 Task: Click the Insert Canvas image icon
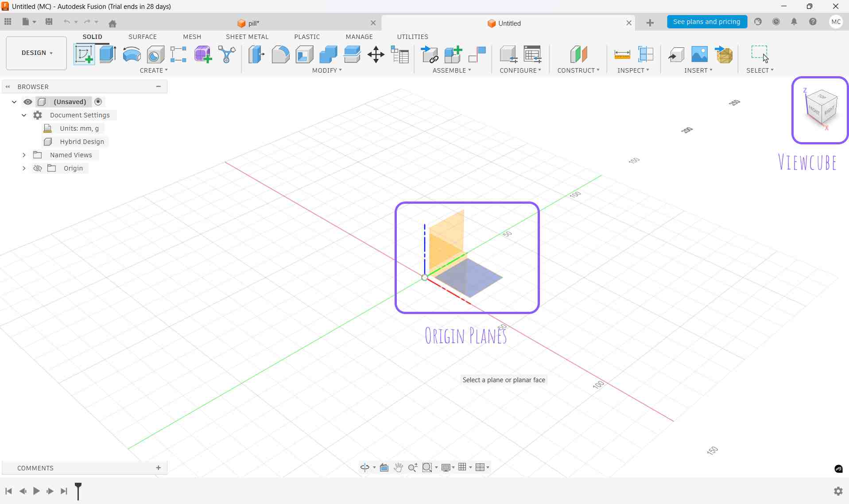(699, 54)
